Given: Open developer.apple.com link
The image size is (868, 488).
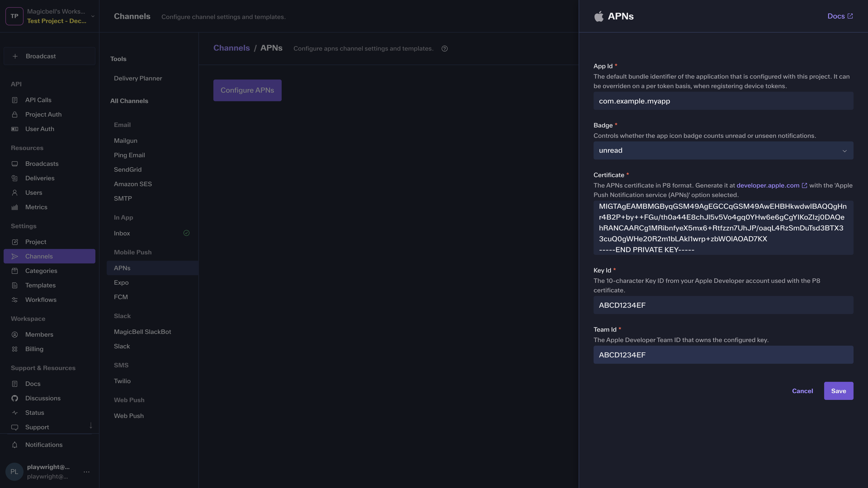Looking at the screenshot, I should 768,185.
